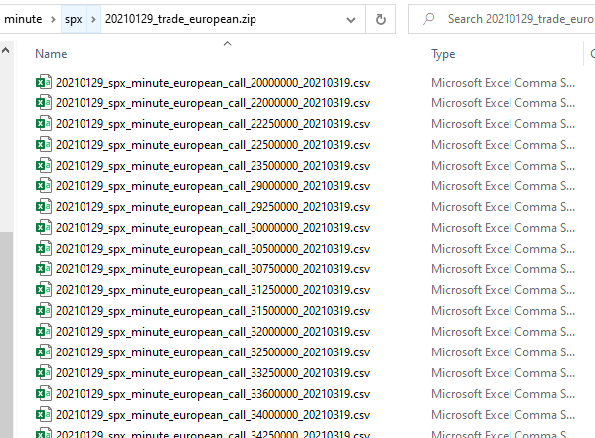The image size is (595, 438).
Task: Click the refresh icon in address bar
Action: point(381,19)
